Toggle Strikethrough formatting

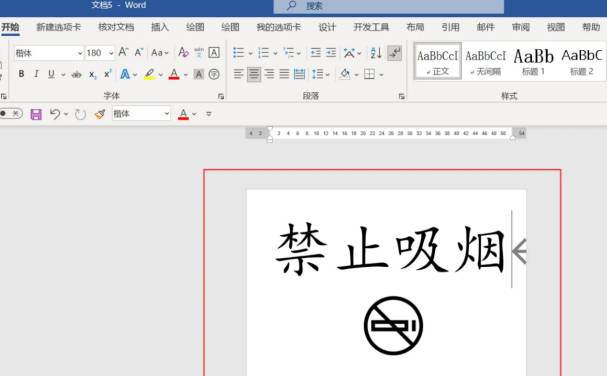(76, 74)
